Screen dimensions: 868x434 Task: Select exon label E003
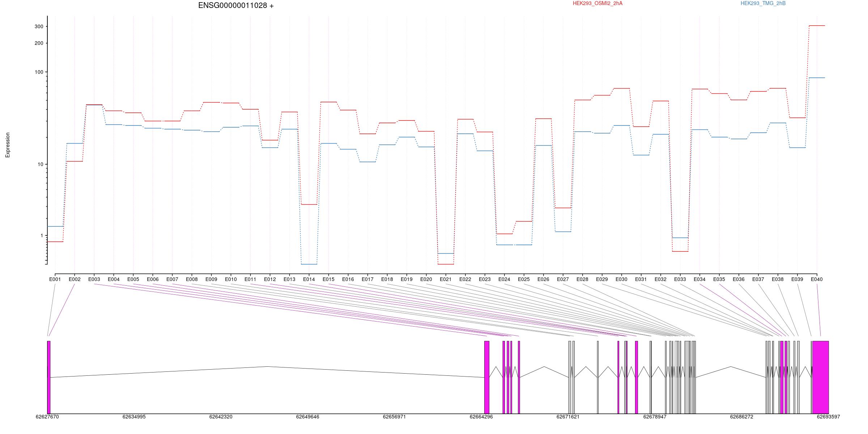click(94, 279)
